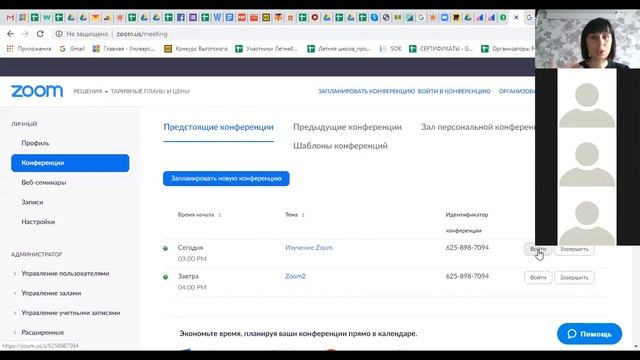
Task: Go forward in the browser
Action: (x=25, y=34)
